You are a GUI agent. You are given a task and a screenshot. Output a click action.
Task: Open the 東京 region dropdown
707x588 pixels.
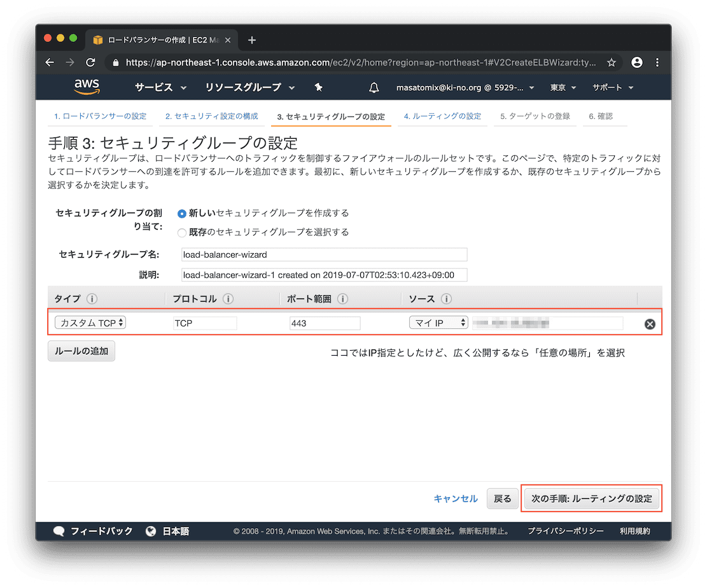coord(563,87)
